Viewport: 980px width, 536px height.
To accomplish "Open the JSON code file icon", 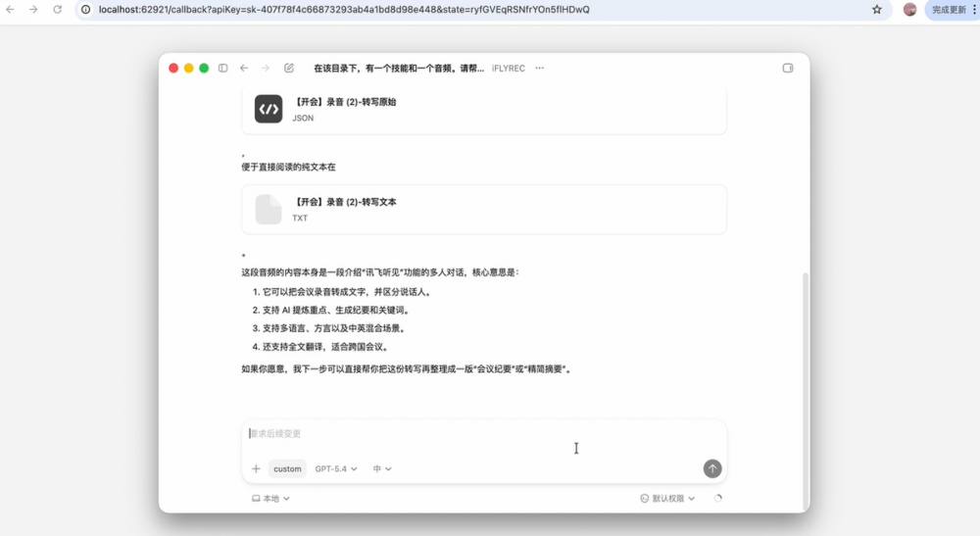I will [269, 109].
